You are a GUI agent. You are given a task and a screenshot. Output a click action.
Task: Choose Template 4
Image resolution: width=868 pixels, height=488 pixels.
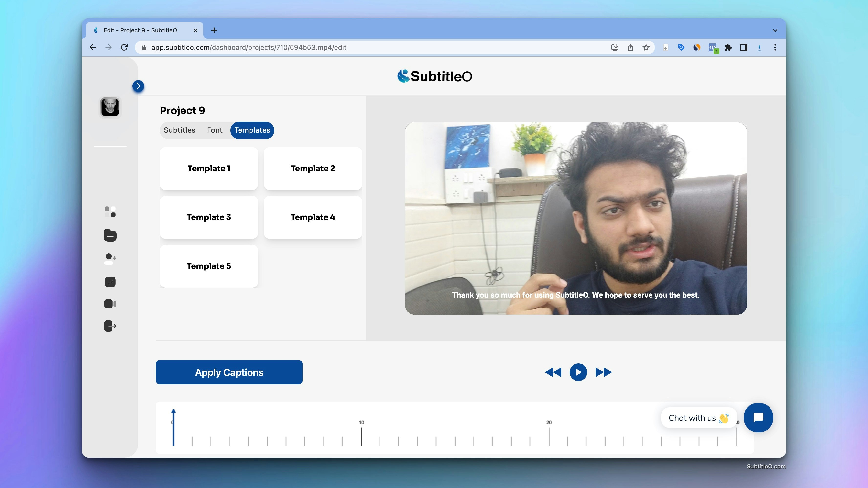313,217
